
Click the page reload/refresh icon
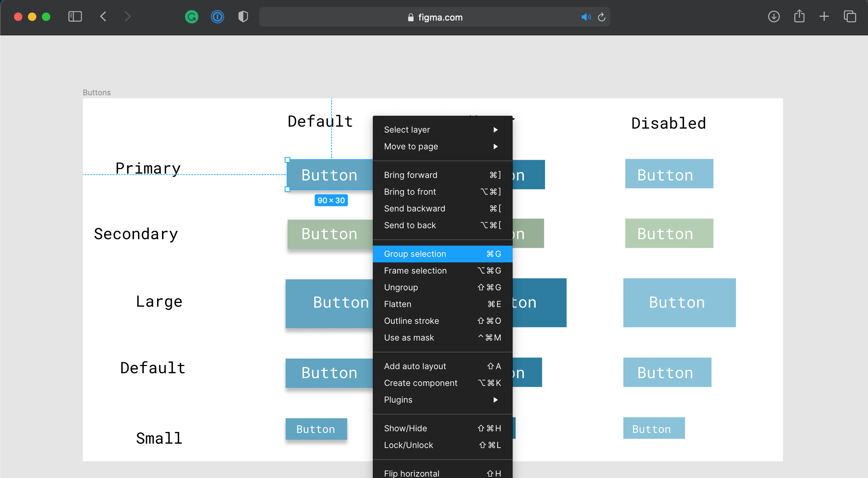(x=602, y=17)
